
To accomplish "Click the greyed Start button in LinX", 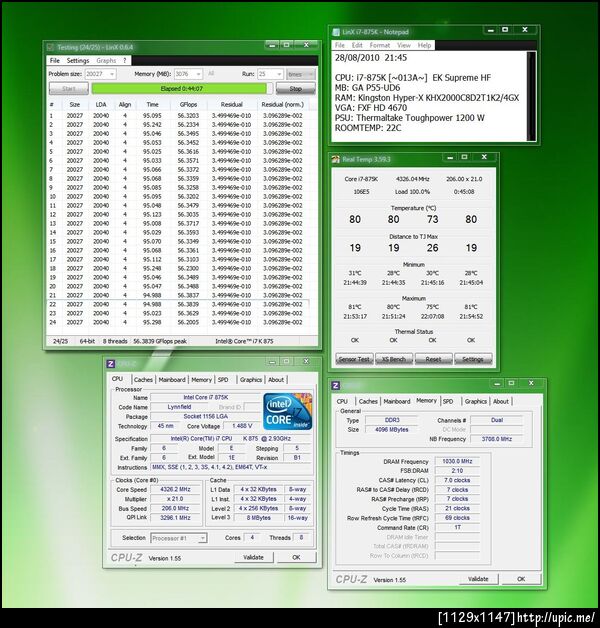I will [69, 89].
